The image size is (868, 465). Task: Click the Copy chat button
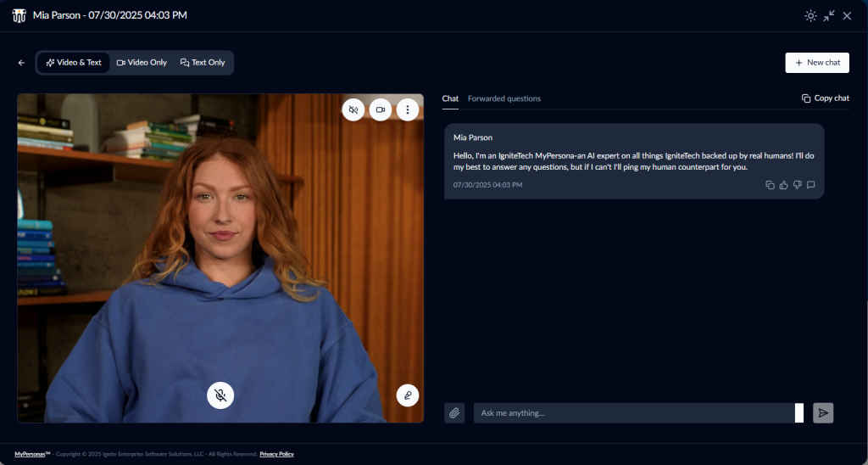click(825, 98)
